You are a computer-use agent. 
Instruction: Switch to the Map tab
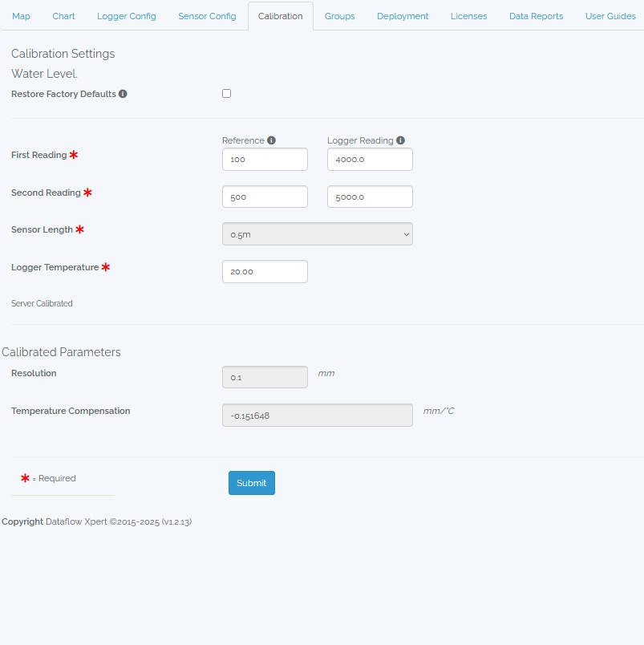[x=21, y=16]
